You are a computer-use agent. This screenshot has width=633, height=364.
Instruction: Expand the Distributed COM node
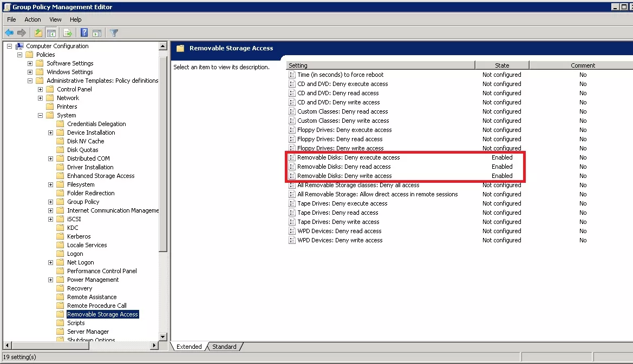50,159
